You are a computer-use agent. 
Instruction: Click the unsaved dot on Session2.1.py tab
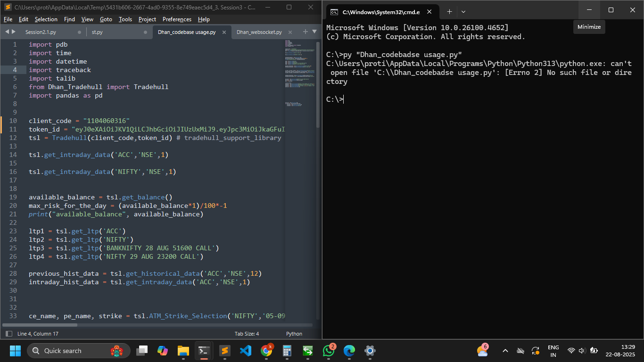79,32
